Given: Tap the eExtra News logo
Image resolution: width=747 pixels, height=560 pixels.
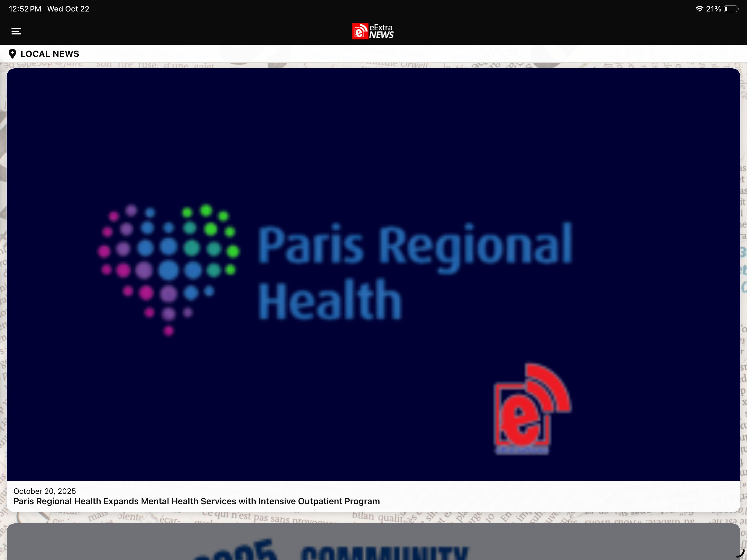Looking at the screenshot, I should [373, 31].
